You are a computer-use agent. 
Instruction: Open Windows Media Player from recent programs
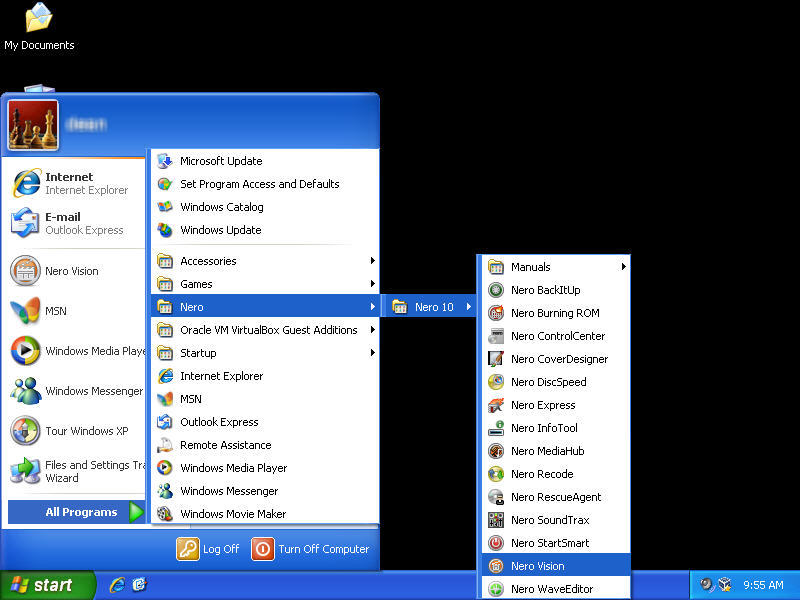point(74,351)
